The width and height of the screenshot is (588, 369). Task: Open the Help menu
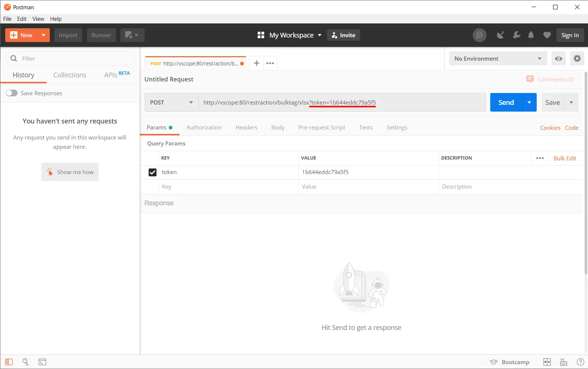(x=56, y=19)
